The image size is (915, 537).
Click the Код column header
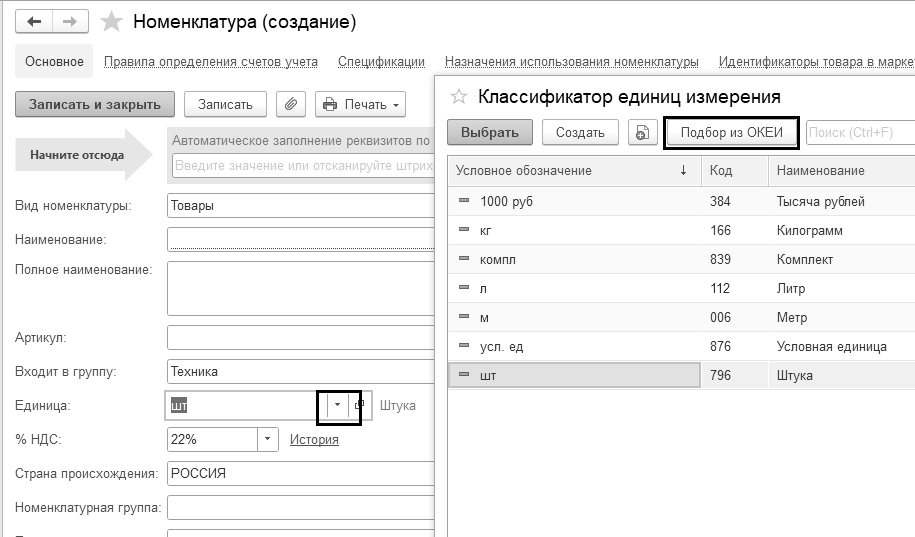(735, 170)
